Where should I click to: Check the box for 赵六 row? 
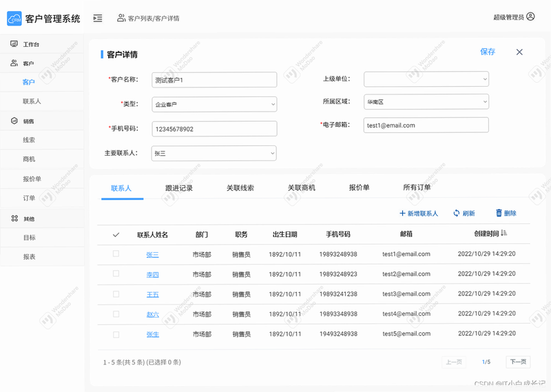[x=116, y=314]
